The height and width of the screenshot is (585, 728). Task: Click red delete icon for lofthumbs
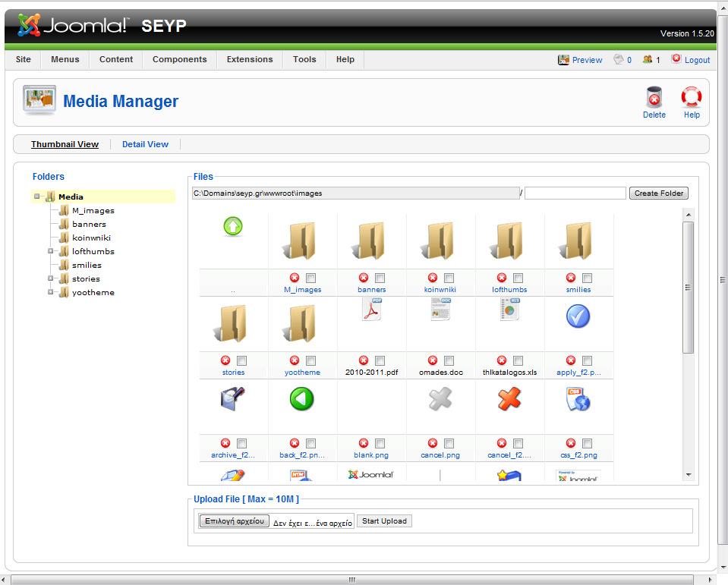[x=502, y=278]
